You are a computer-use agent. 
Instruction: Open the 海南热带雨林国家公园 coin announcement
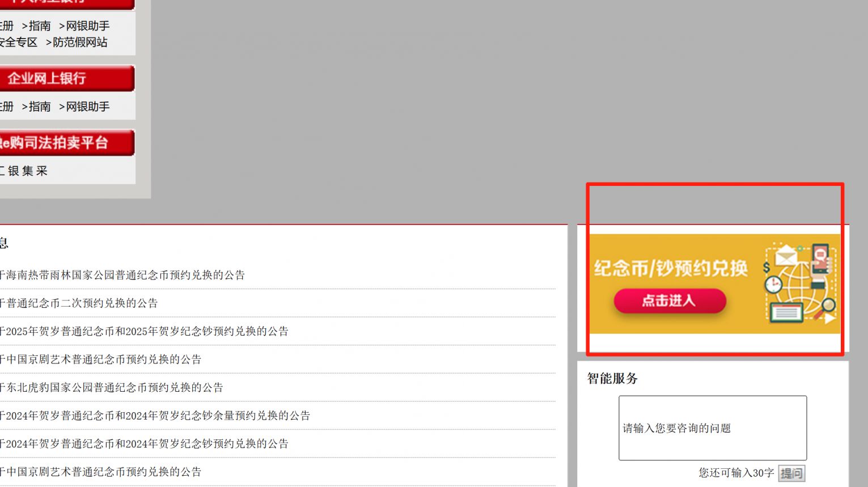[x=122, y=275]
